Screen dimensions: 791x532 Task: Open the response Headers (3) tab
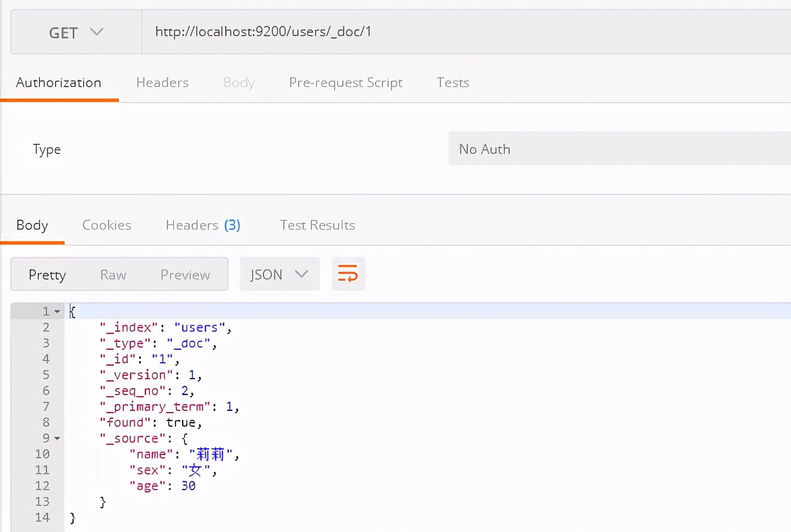coord(203,225)
